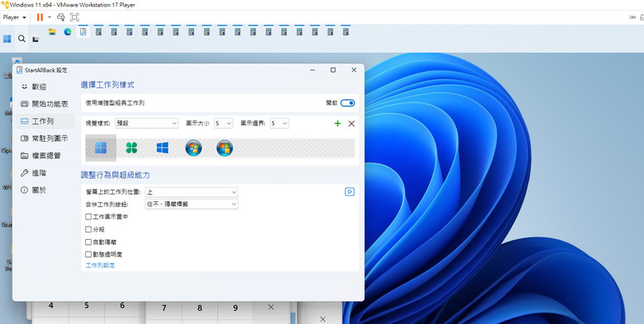Click calculator key 8 behind settings window
The width and height of the screenshot is (644, 324).
pyautogui.click(x=200, y=308)
